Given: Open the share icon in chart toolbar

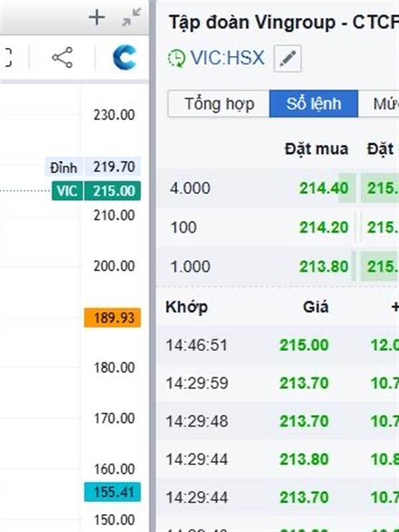Looking at the screenshot, I should (x=62, y=57).
